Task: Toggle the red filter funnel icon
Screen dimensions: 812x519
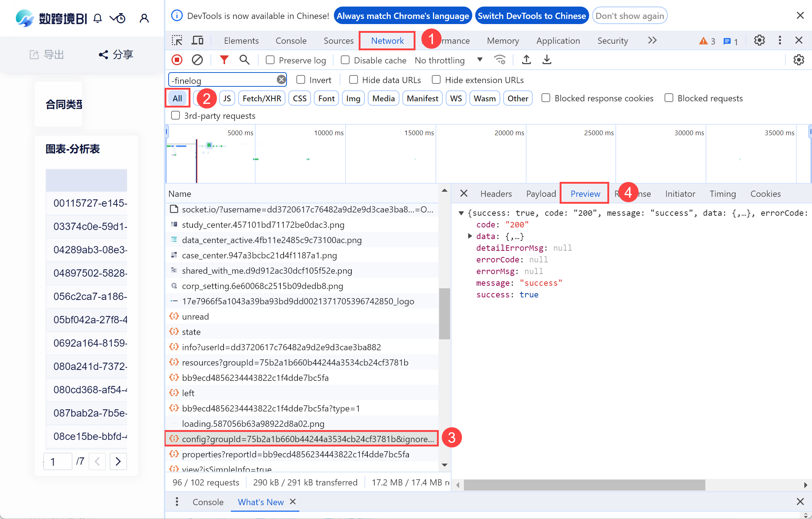Action: (x=224, y=60)
